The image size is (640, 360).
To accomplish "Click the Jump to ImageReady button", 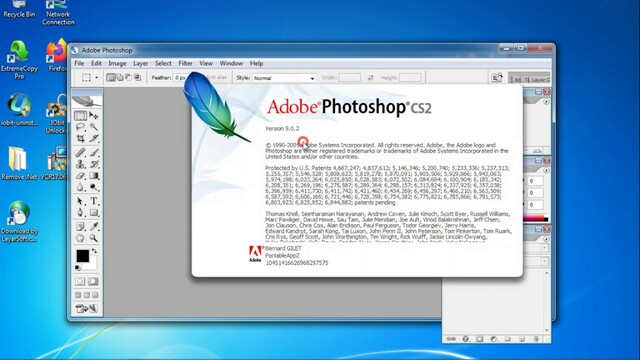I will pyautogui.click(x=87, y=309).
